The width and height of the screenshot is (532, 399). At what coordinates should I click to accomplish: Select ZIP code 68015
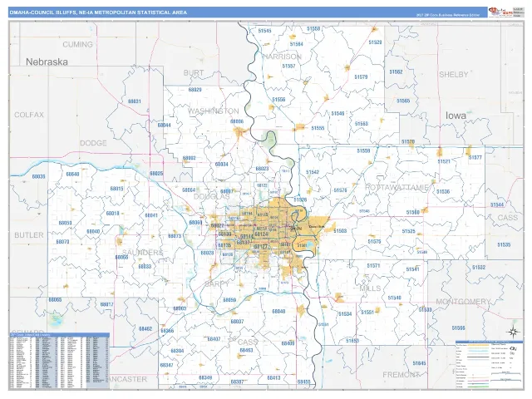point(116,189)
